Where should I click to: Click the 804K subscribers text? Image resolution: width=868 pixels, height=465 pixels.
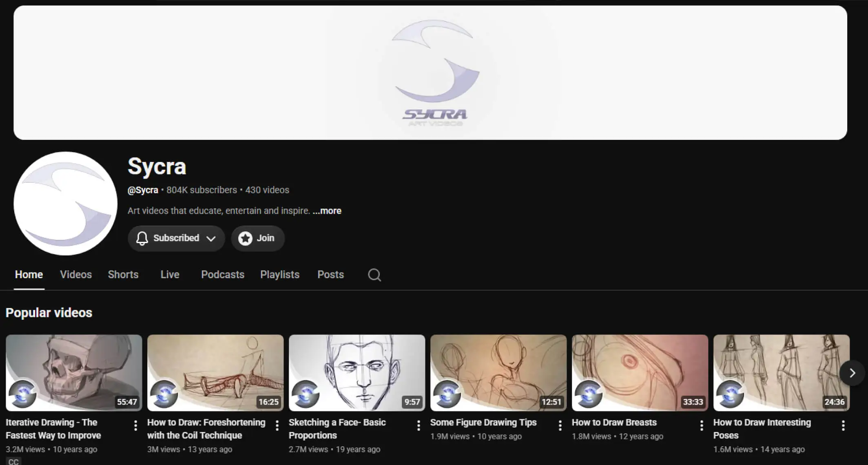pos(201,190)
